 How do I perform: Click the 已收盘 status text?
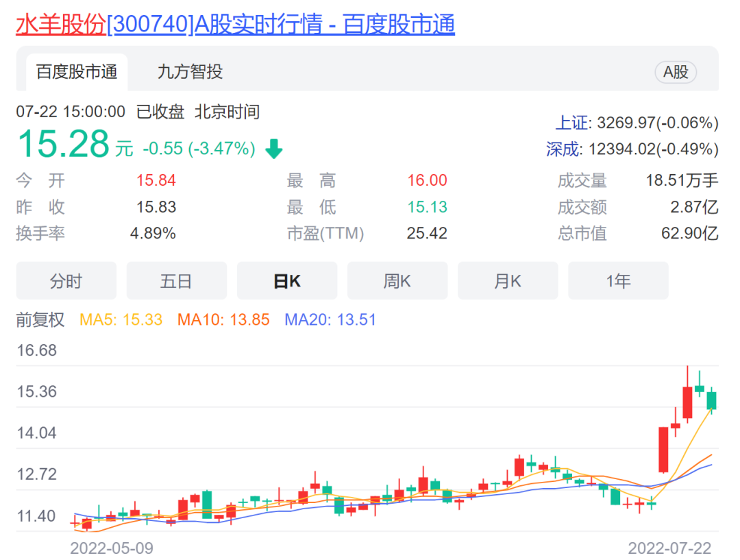click(x=160, y=112)
